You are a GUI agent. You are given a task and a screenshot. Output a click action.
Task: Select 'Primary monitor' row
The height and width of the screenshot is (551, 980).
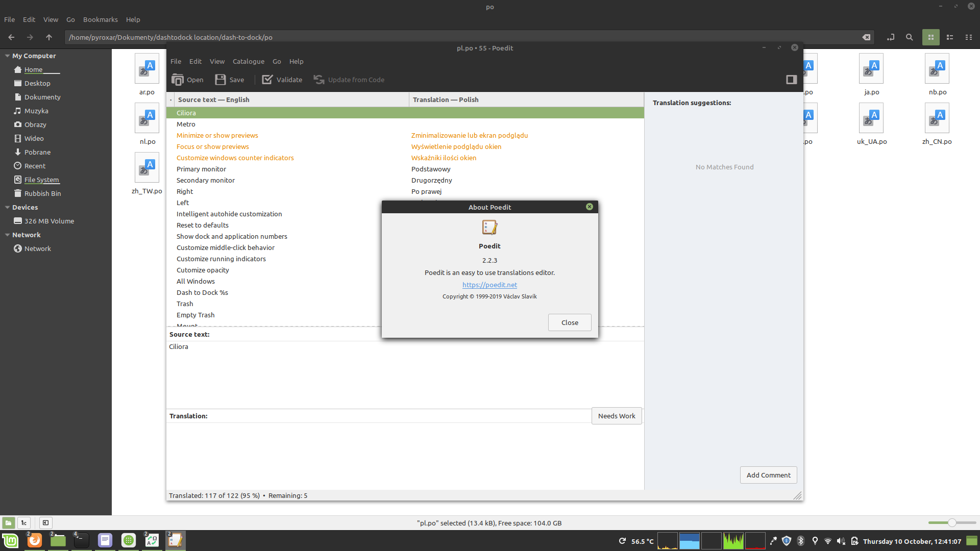(x=405, y=169)
